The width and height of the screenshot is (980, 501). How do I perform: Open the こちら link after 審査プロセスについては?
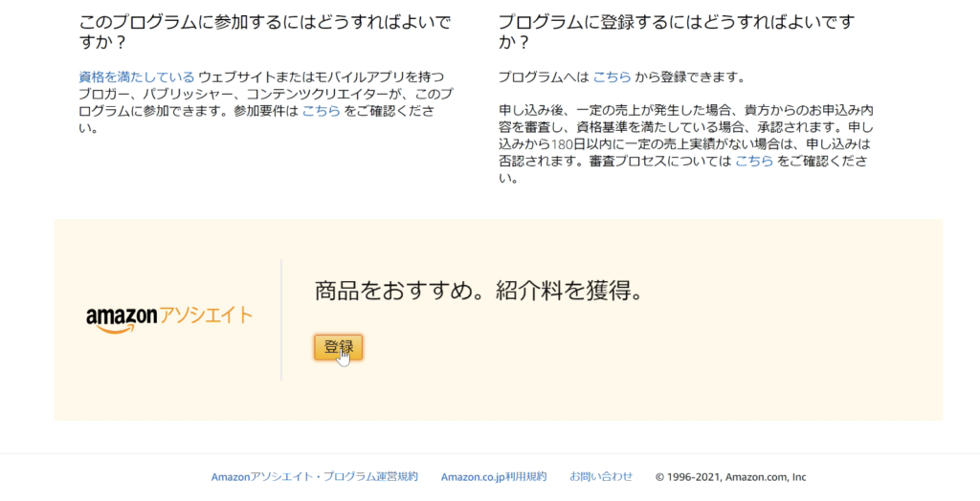click(754, 162)
